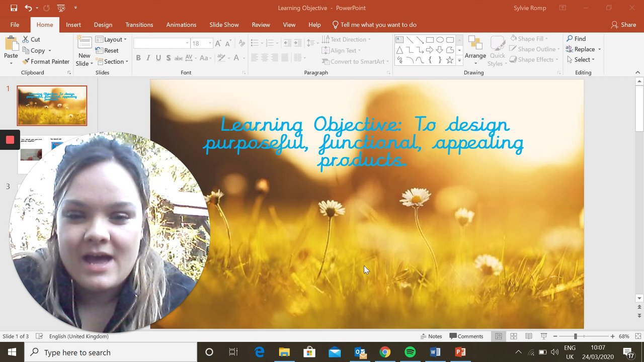Go to the Slide Show tab

[x=224, y=25]
